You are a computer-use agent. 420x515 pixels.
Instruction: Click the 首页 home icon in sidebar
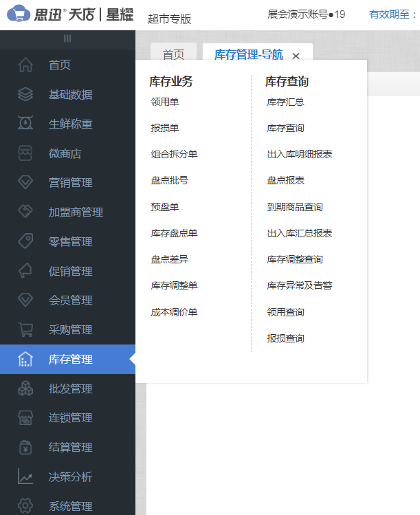25,65
